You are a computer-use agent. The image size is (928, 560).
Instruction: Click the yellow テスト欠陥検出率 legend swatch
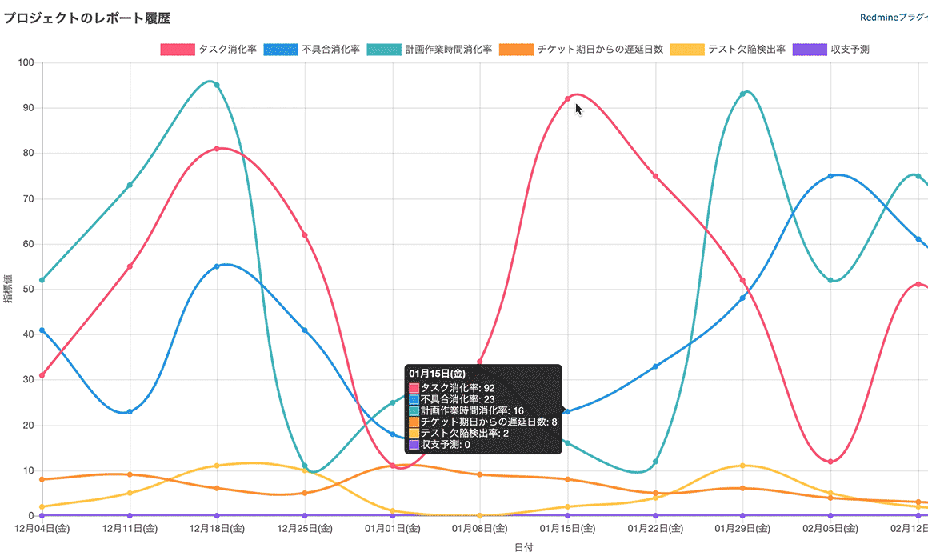687,50
